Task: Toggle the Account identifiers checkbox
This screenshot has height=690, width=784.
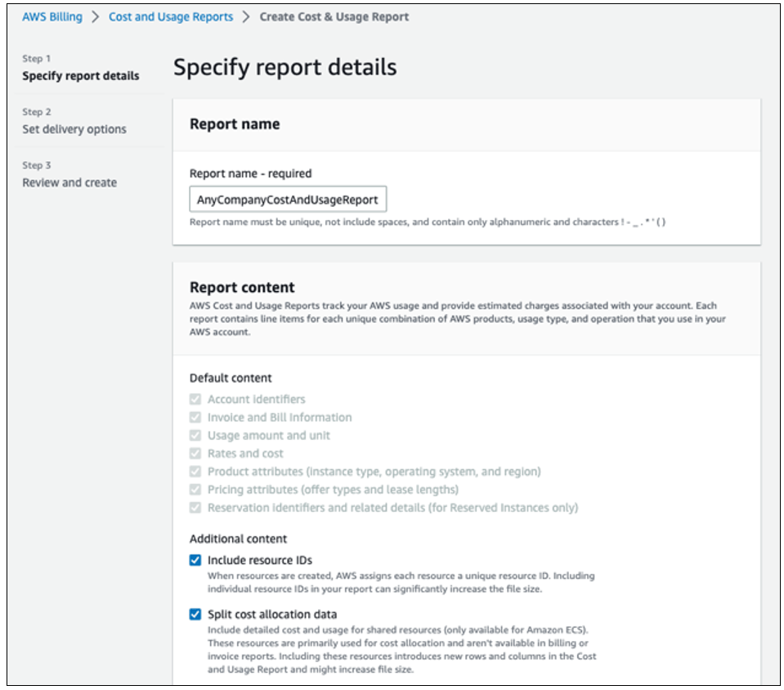Action: tap(195, 400)
